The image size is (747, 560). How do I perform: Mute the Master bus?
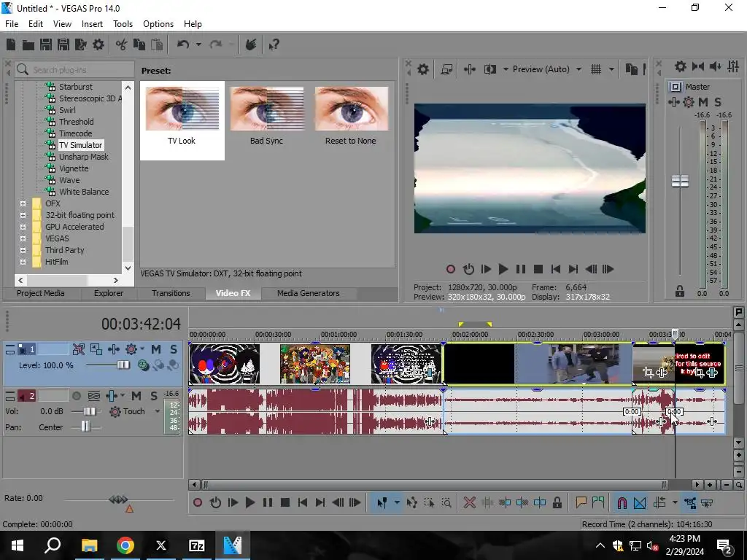703,102
